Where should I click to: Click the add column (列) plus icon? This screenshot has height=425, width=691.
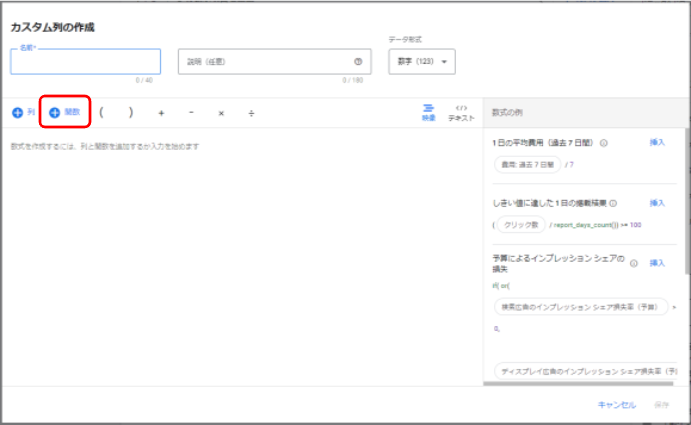(x=17, y=113)
